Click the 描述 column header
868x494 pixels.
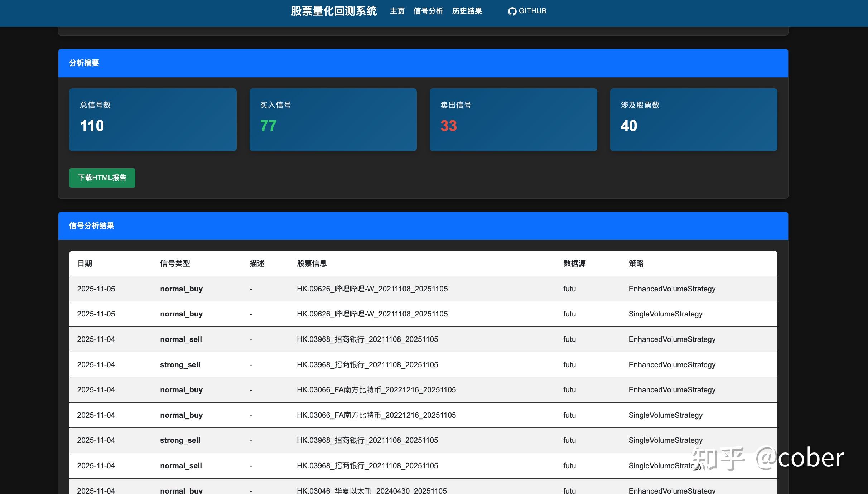pos(257,263)
